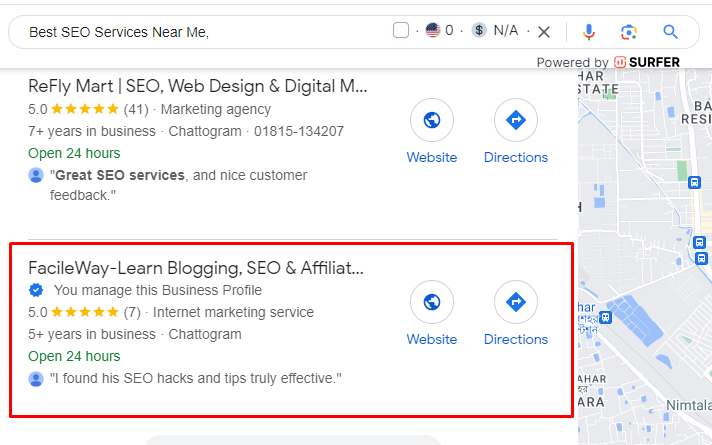Click 'Open 24 hours' under FacileWay
This screenshot has height=445, width=712.
74,356
